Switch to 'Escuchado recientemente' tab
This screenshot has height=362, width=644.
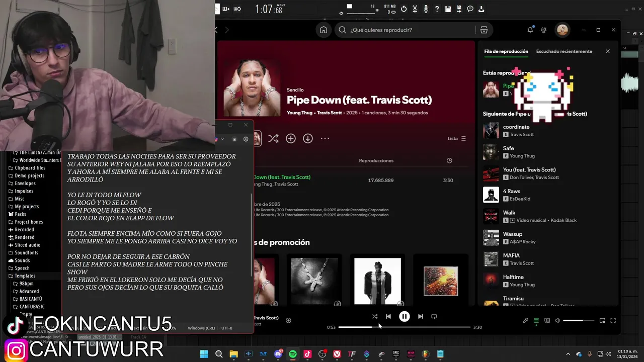click(x=564, y=51)
